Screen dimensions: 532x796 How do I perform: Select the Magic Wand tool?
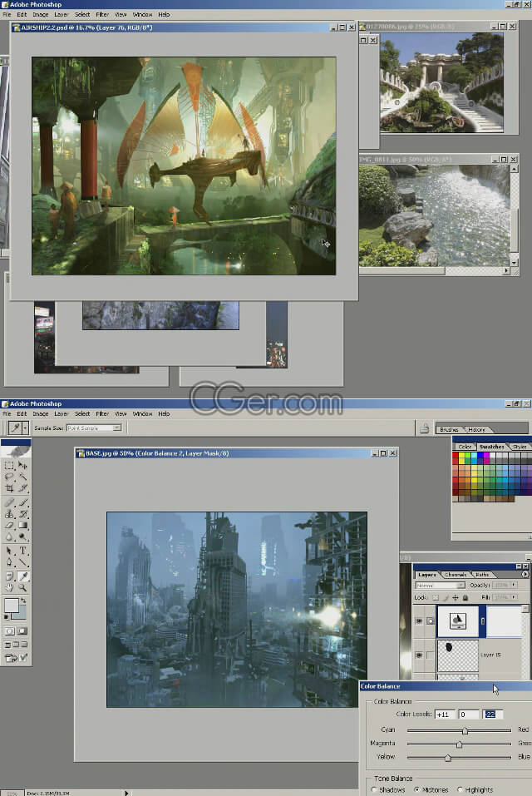(x=22, y=477)
